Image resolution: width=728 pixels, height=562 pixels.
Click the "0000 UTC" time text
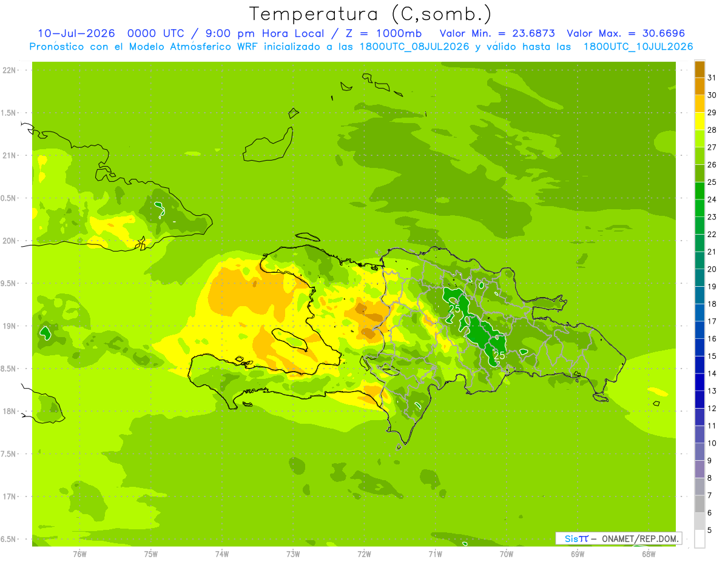click(157, 33)
